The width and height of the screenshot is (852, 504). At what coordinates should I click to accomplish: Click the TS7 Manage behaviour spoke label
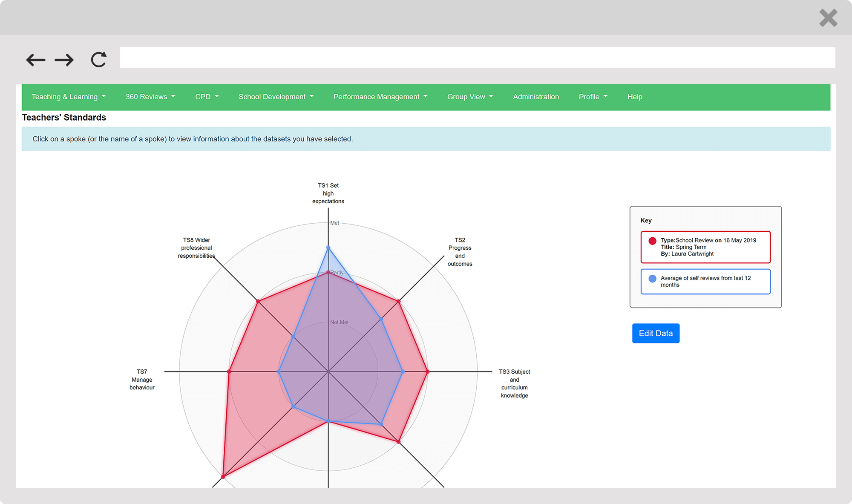(x=142, y=380)
